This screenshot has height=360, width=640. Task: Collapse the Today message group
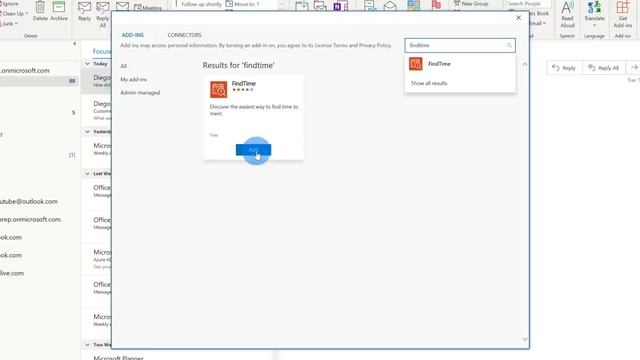[87, 64]
